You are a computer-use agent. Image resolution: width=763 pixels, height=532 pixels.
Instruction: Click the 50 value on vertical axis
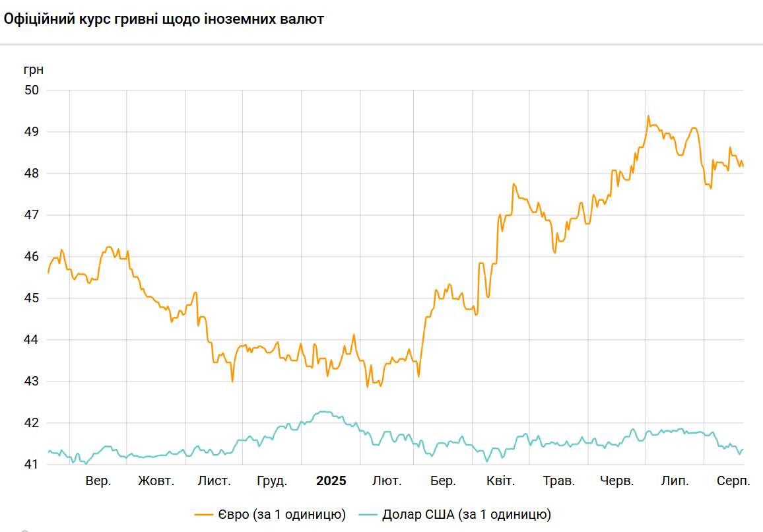[32, 90]
